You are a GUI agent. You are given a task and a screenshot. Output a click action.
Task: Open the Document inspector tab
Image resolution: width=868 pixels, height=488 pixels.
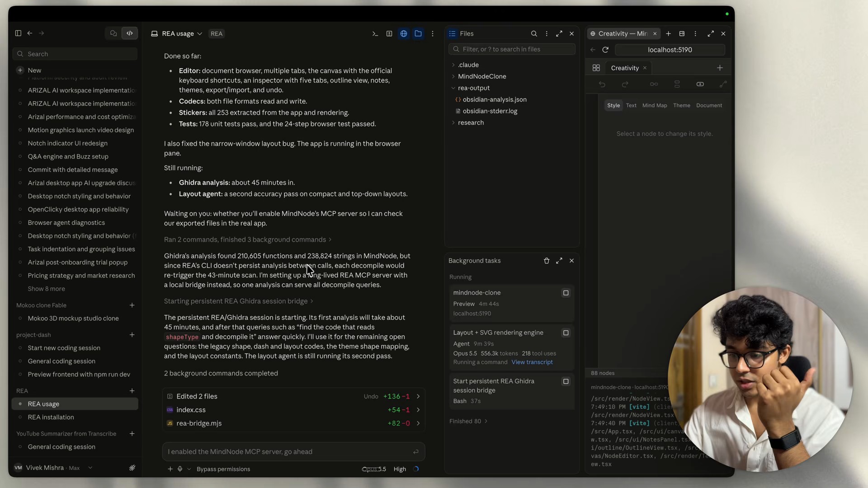coord(709,105)
